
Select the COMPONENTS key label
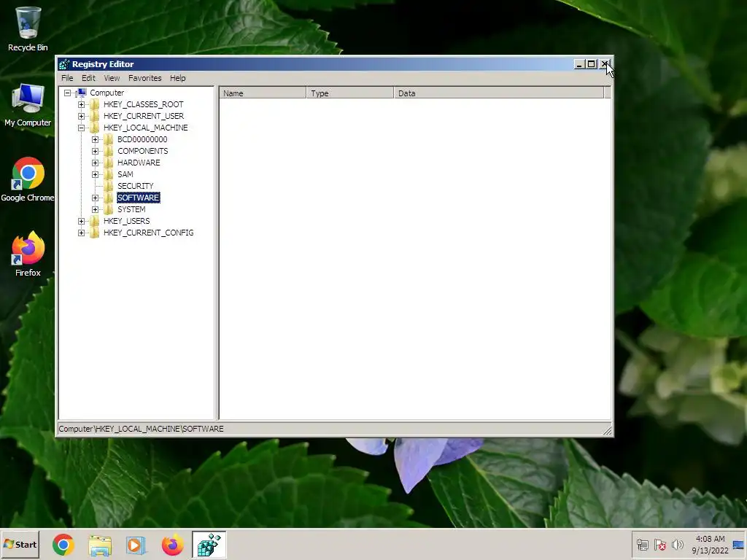142,151
